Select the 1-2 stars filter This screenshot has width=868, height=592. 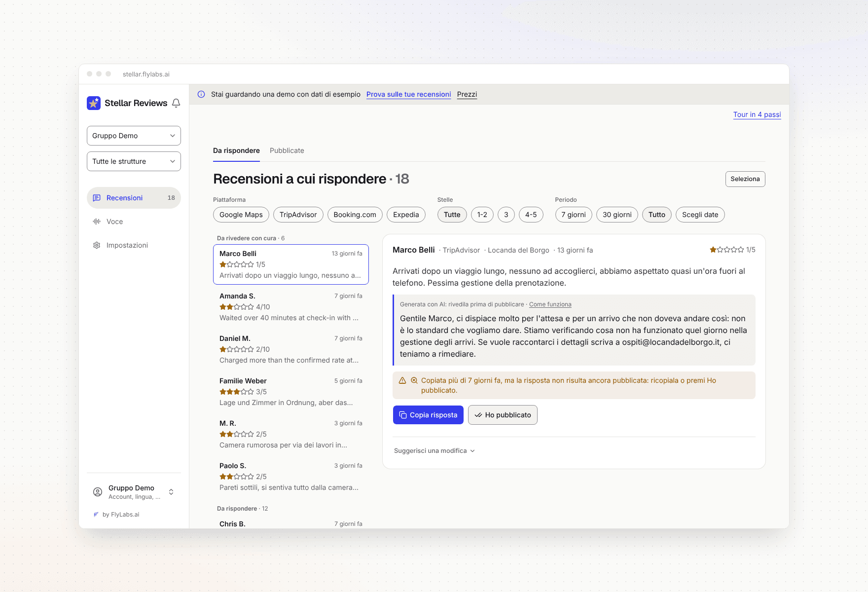click(482, 215)
